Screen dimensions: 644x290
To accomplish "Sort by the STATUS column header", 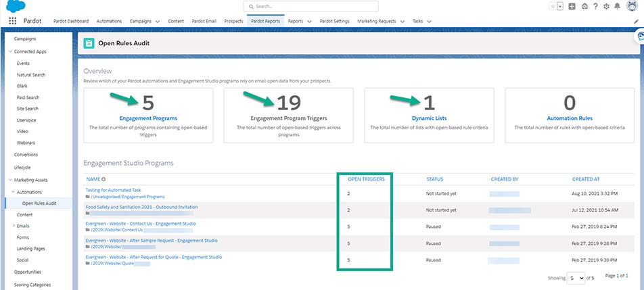I will (435, 179).
